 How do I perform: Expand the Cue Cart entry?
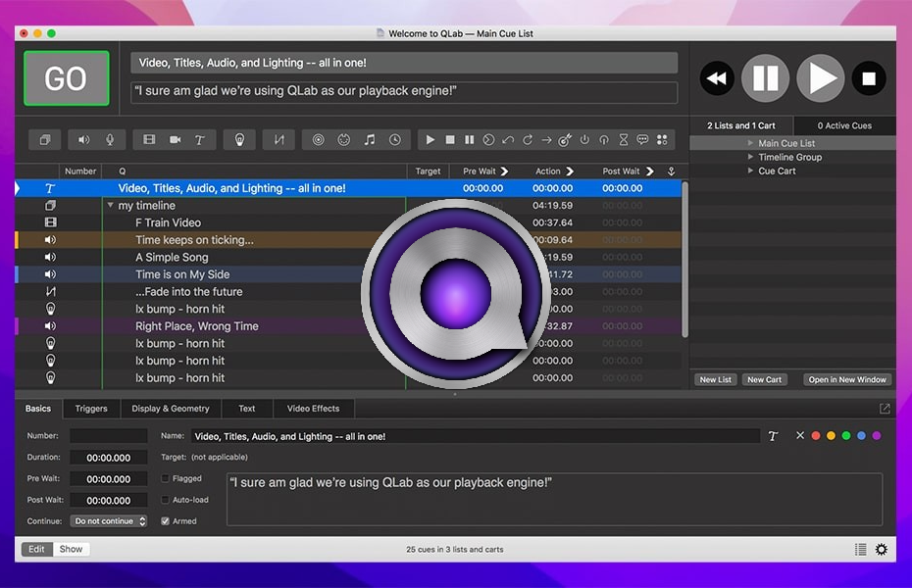click(750, 171)
